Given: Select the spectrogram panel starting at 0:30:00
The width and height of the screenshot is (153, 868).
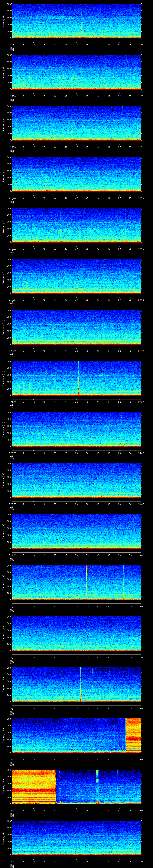Looking at the screenshot, I should [77, 838].
